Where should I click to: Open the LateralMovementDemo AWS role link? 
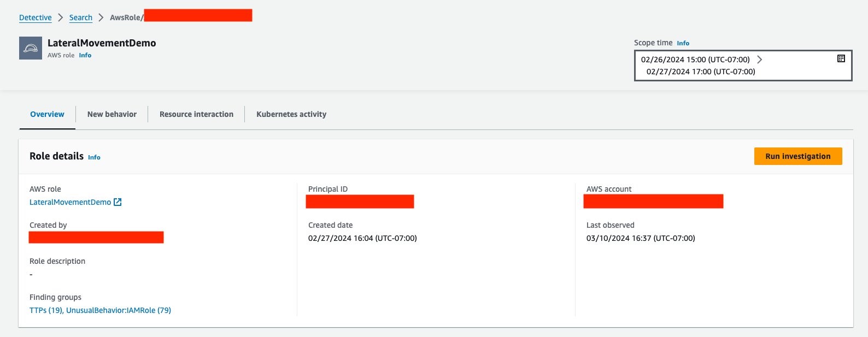pos(71,202)
